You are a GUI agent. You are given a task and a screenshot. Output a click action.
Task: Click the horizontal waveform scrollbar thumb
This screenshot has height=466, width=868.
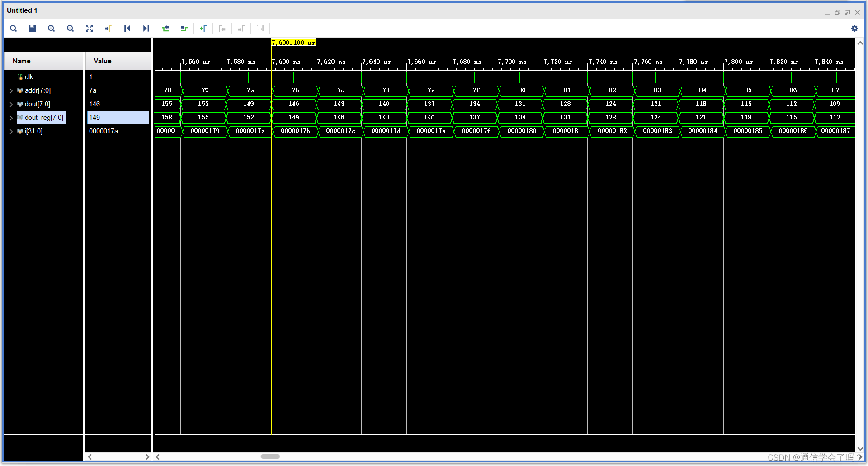270,456
